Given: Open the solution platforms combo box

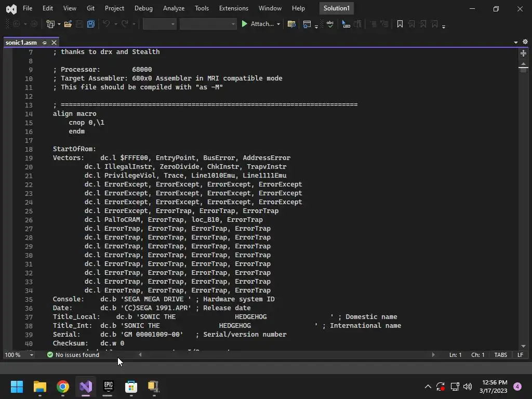Looking at the screenshot, I should 208,24.
